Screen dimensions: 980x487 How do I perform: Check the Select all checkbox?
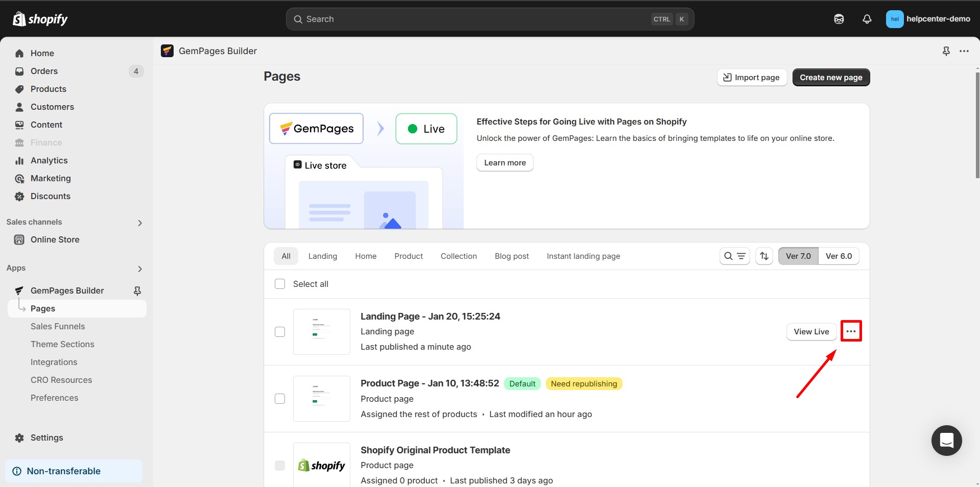pos(280,284)
